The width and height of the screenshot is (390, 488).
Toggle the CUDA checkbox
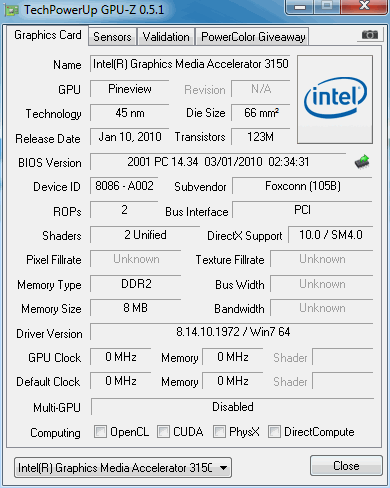pyautogui.click(x=163, y=431)
